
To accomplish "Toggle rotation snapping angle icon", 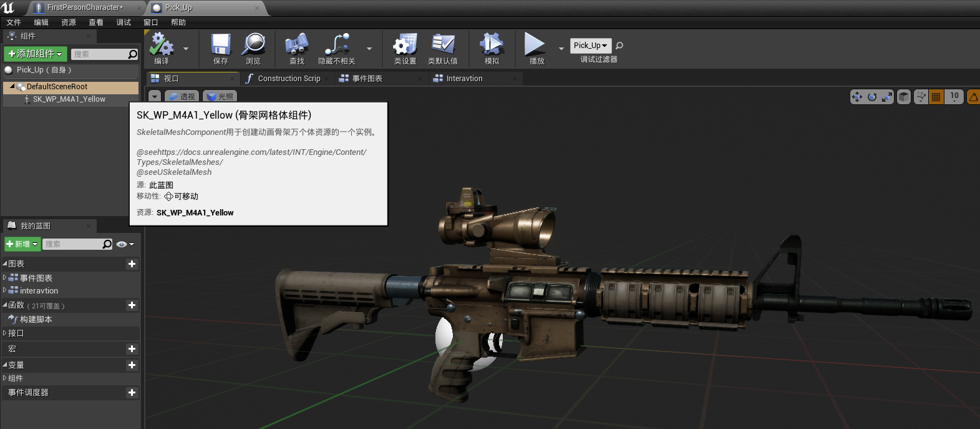I will 973,97.
